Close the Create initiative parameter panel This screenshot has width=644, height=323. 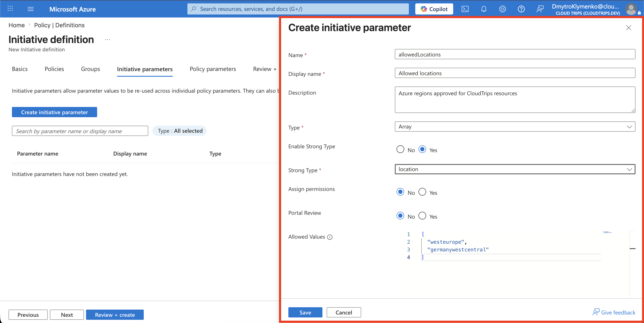628,28
